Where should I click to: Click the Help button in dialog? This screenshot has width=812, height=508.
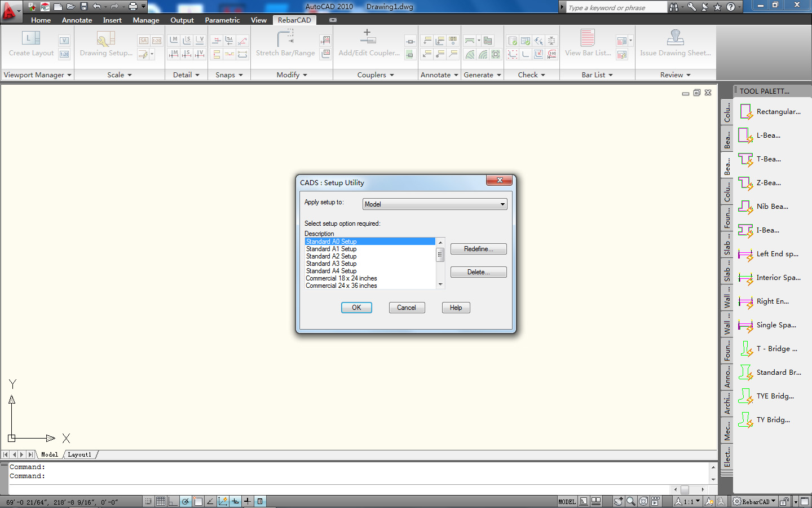[456, 308]
